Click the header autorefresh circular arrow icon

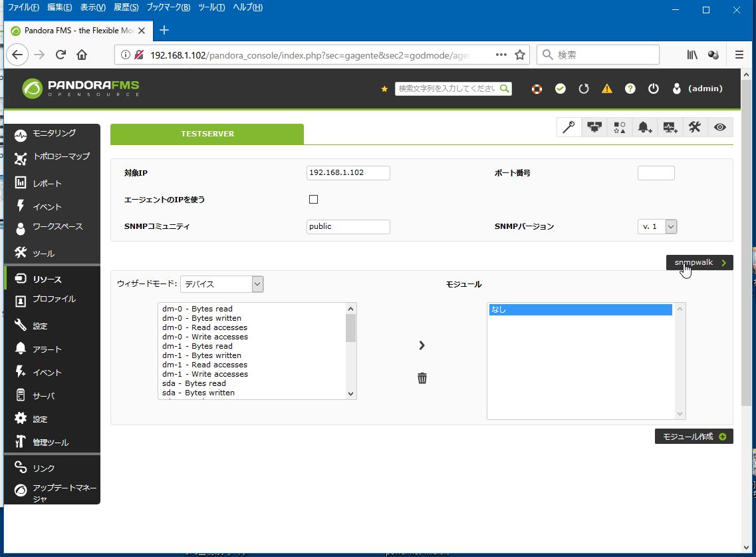tap(584, 89)
